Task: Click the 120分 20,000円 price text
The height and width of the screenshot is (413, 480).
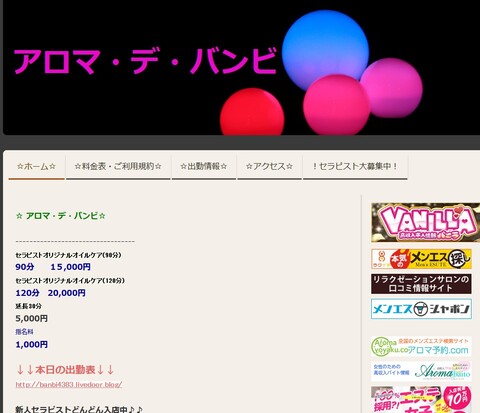Action: (51, 293)
